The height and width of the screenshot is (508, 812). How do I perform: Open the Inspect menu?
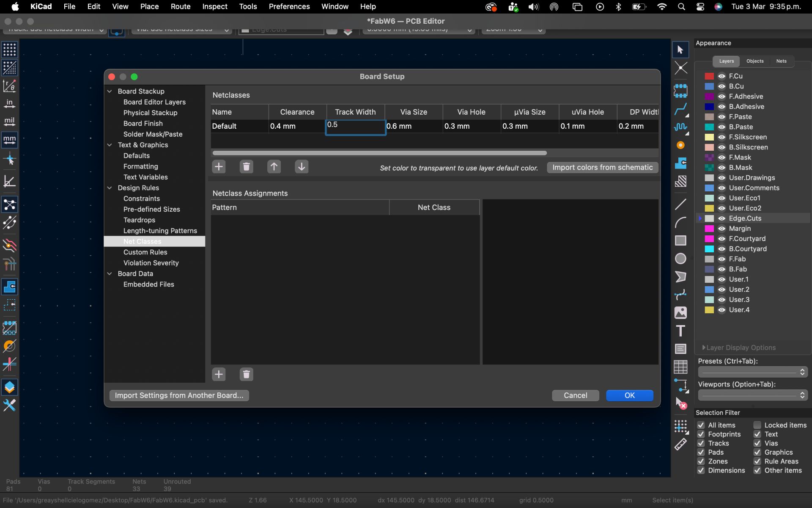[x=214, y=6]
